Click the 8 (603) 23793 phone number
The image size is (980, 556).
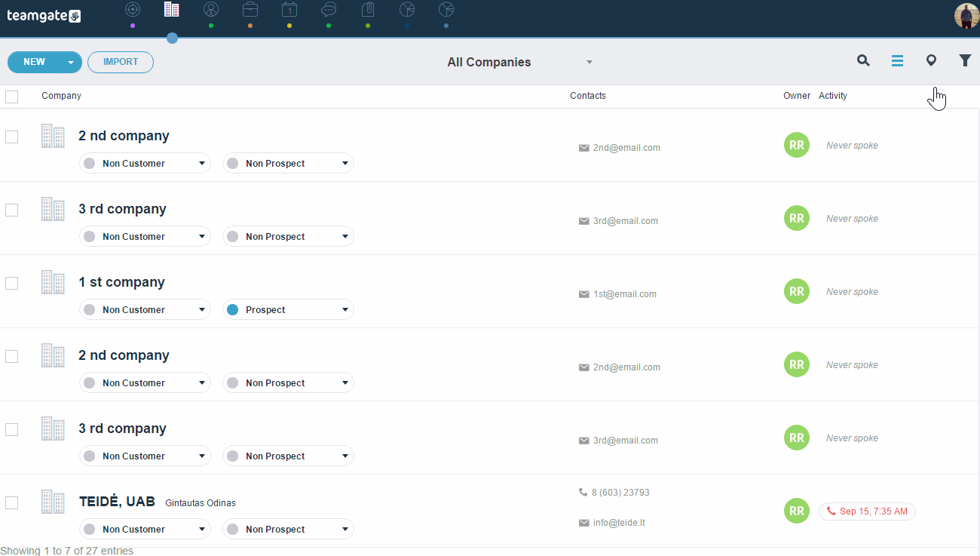620,493
